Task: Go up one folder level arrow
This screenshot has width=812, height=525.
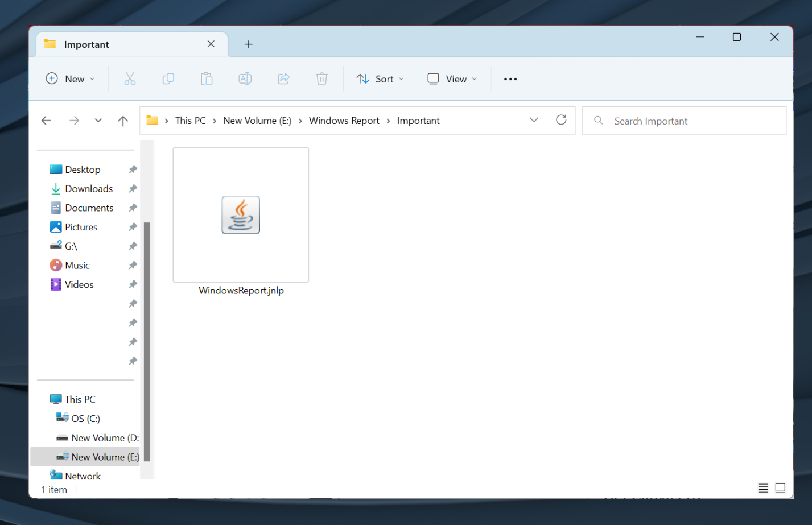Action: click(123, 121)
